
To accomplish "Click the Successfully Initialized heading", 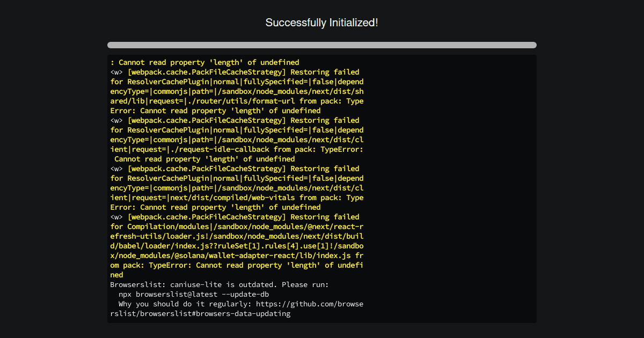I will (x=321, y=23).
